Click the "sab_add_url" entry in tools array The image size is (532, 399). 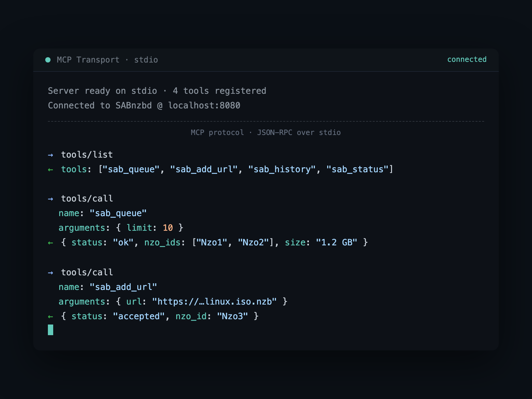204,169
